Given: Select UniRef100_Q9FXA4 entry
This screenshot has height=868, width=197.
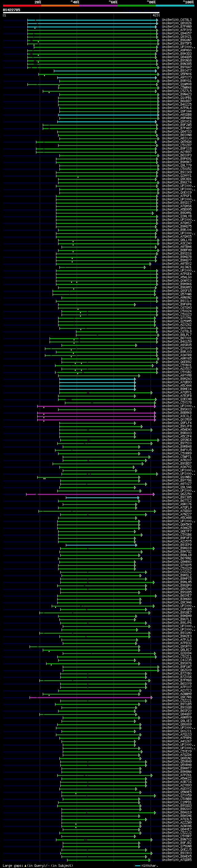Looking at the screenshot, I should click(177, 111).
